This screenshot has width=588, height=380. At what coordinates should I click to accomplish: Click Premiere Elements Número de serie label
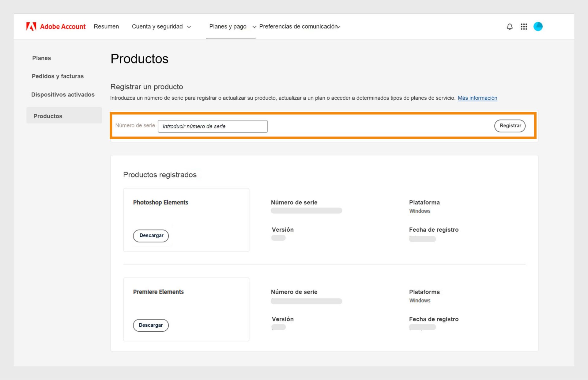tap(294, 292)
